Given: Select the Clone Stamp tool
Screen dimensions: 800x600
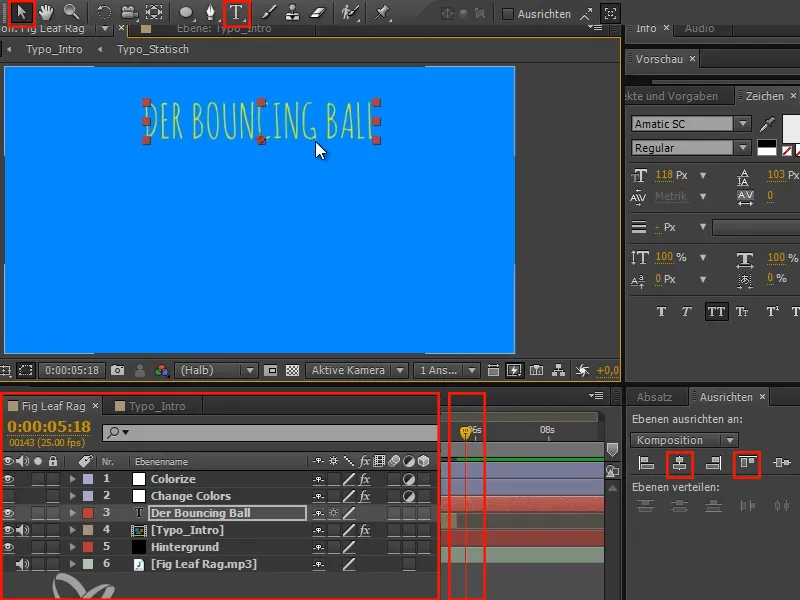Looking at the screenshot, I should click(x=292, y=13).
